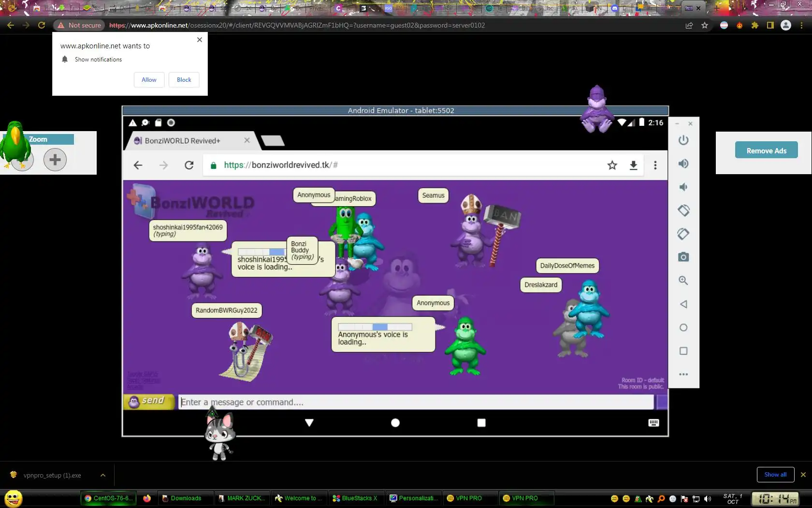Go back in host Chrome browser
Screen dimensions: 812x508
tap(11, 25)
